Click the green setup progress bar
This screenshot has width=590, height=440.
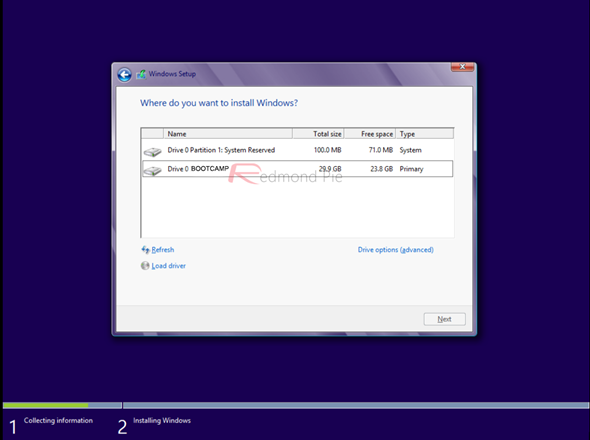(x=46, y=405)
